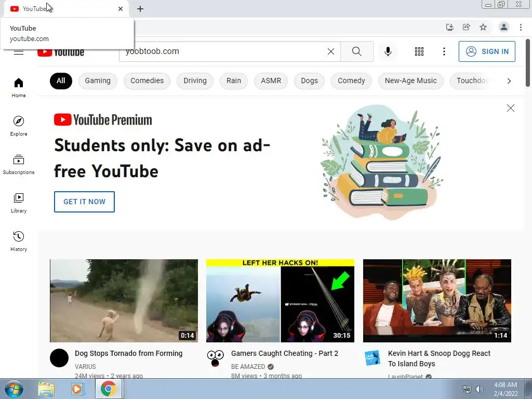Open the hamburger guide menu
The height and width of the screenshot is (399, 532).
click(x=19, y=52)
